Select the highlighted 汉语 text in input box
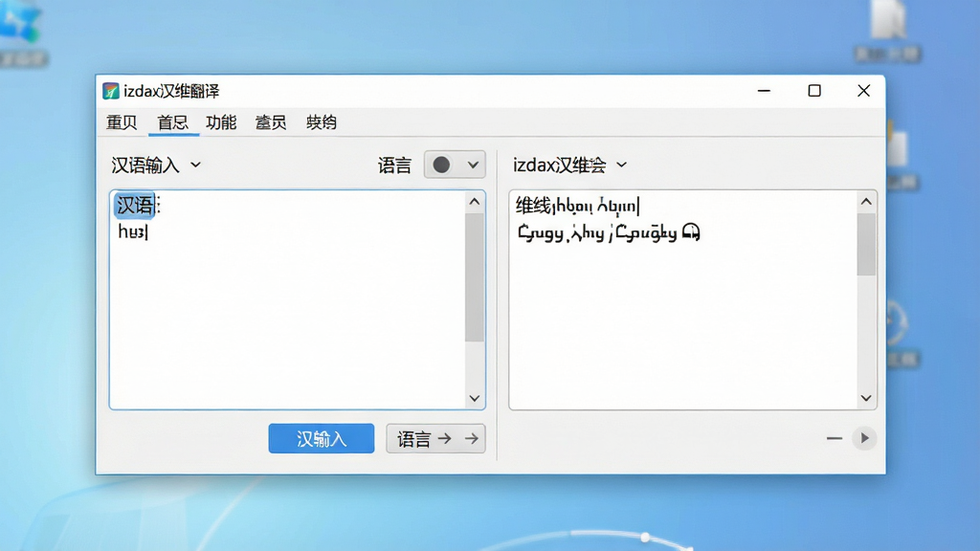Screen dimensions: 980x551 (x=135, y=205)
